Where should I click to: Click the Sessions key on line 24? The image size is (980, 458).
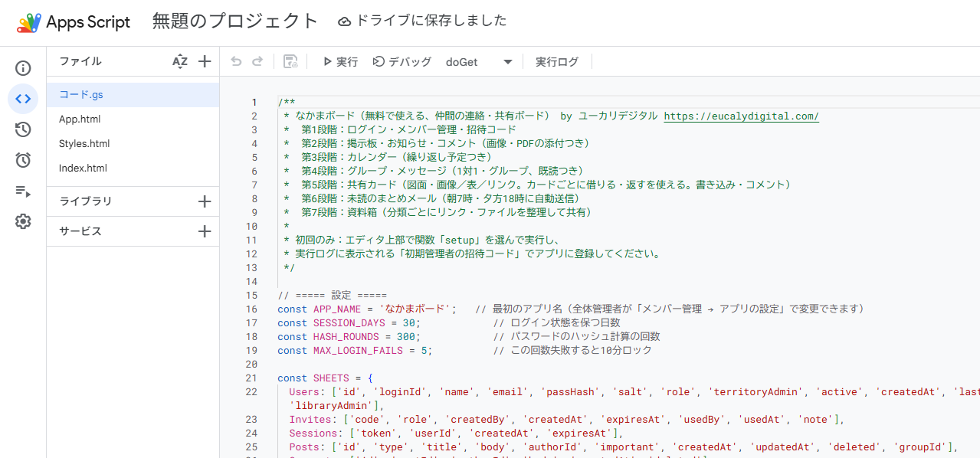pyautogui.click(x=313, y=433)
